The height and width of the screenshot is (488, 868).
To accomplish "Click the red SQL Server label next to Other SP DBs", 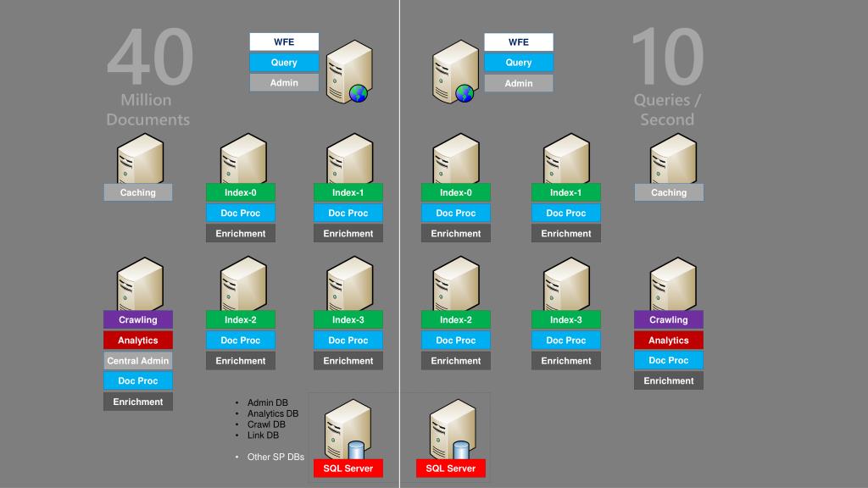I will (348, 468).
